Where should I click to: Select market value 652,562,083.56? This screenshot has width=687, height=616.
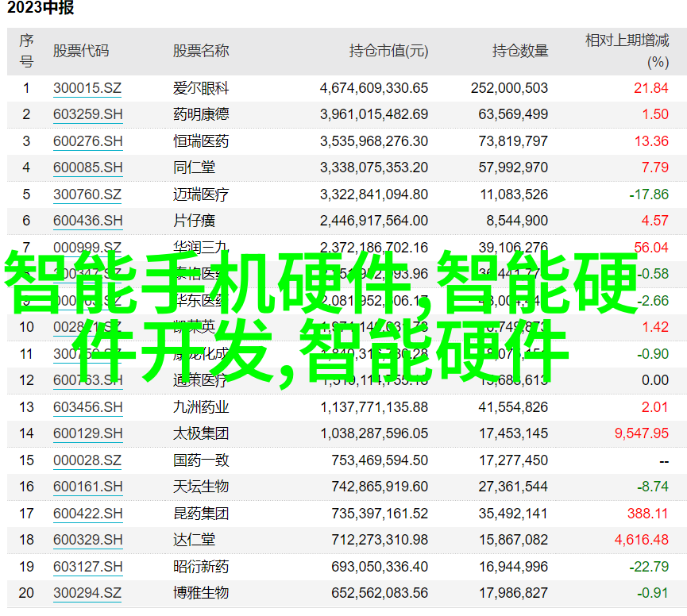(380, 593)
